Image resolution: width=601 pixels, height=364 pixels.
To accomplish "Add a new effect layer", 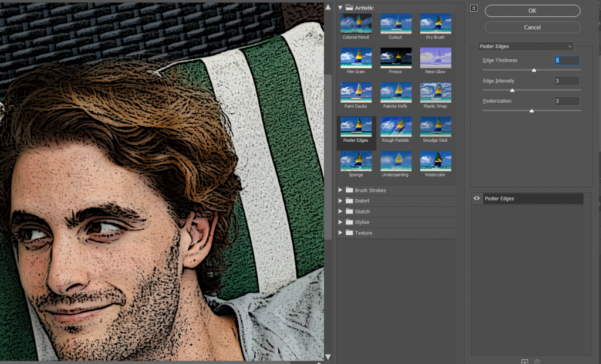I will point(525,361).
